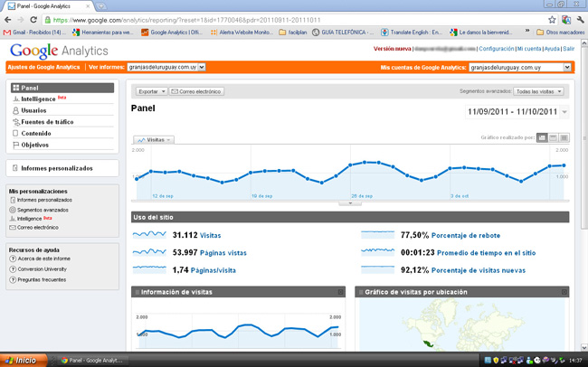Bookmark page with the star icon
This screenshot has height=367, width=588.
coord(552,20)
